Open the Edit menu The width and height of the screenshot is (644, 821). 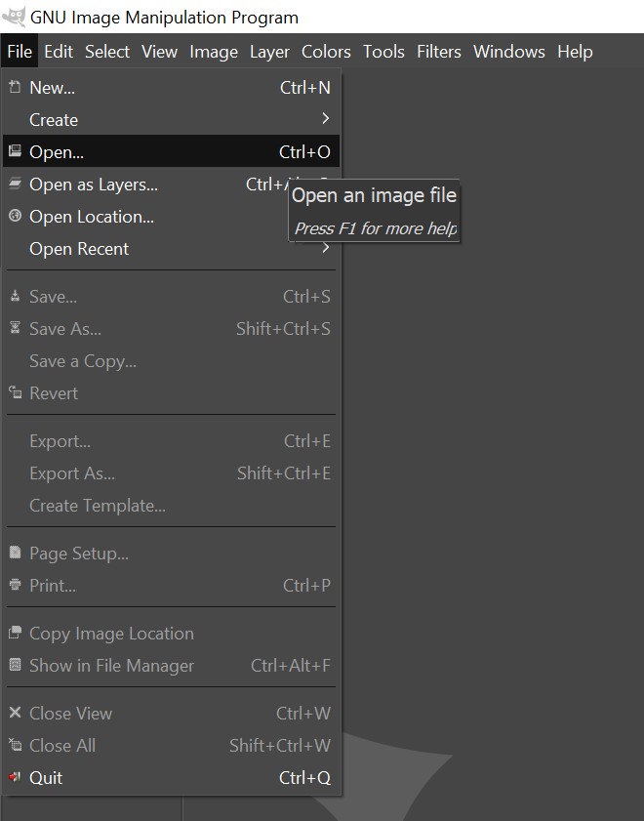(x=59, y=52)
